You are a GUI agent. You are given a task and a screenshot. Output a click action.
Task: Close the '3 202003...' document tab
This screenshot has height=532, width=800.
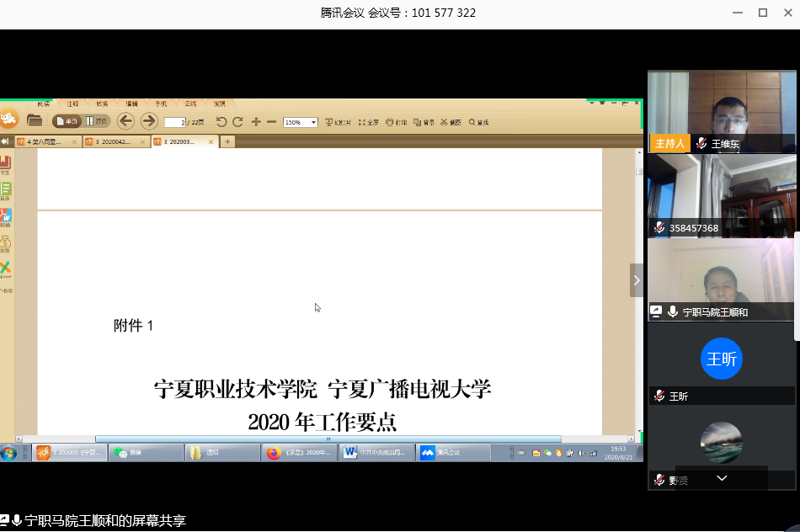click(x=211, y=141)
